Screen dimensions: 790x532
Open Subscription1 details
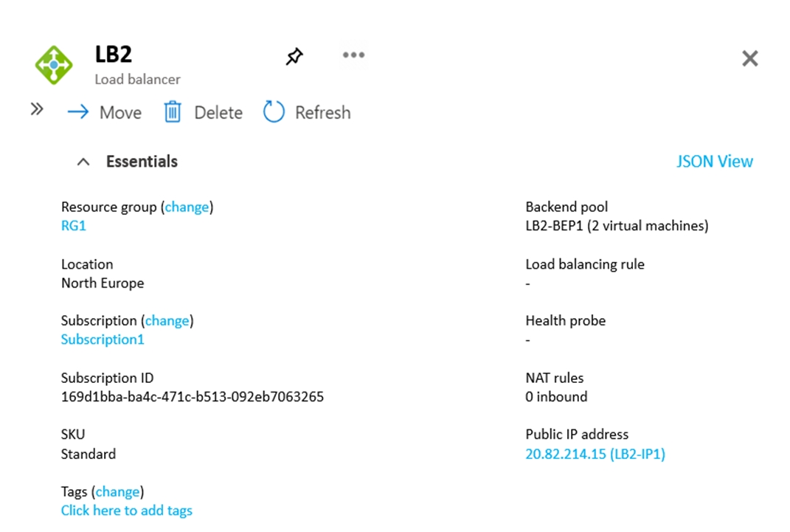[x=103, y=339]
